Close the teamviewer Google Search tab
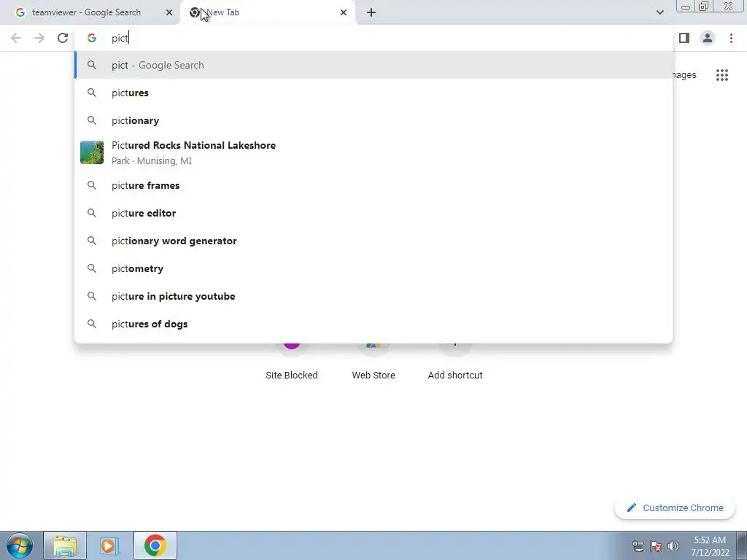Screen dimensions: 747x560 169,12
